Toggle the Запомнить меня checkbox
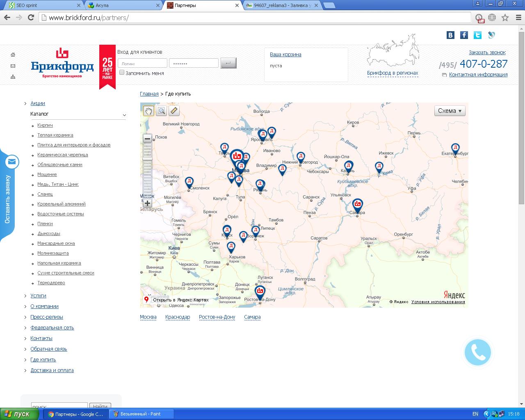Image resolution: width=525 pixels, height=420 pixels. coord(122,73)
